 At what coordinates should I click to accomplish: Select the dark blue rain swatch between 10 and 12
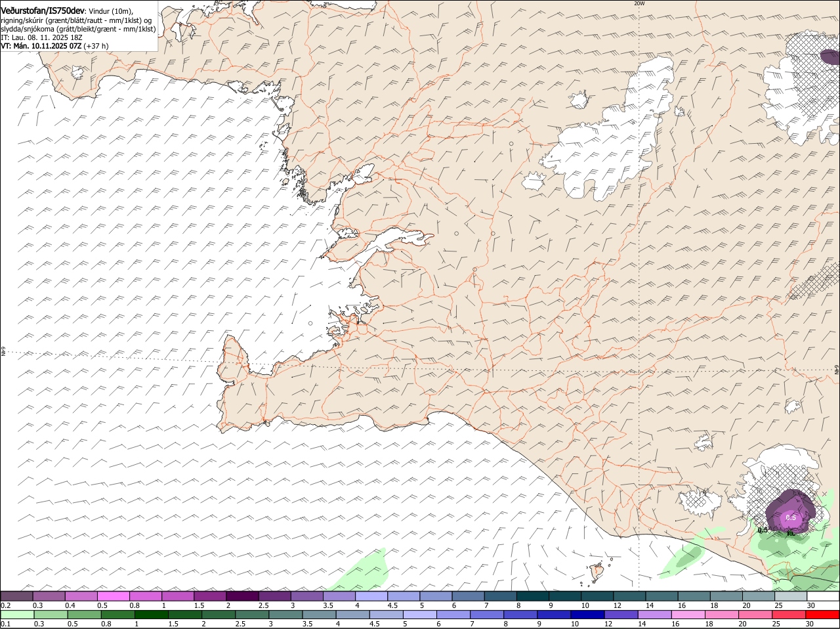coord(587,615)
